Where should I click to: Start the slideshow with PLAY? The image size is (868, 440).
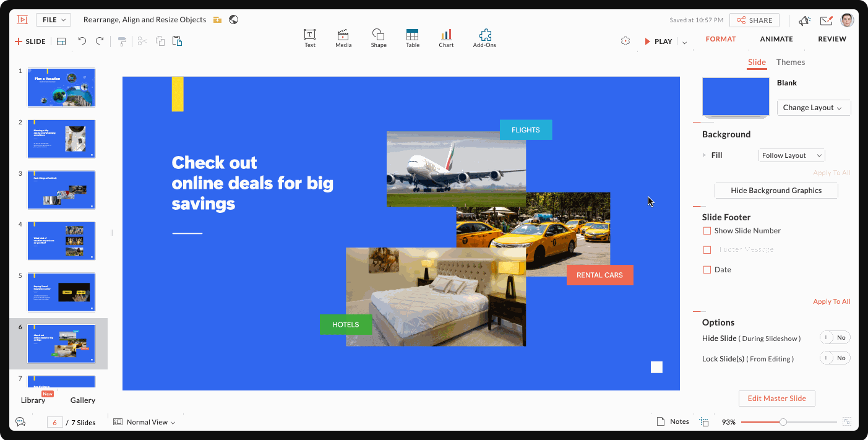(658, 41)
